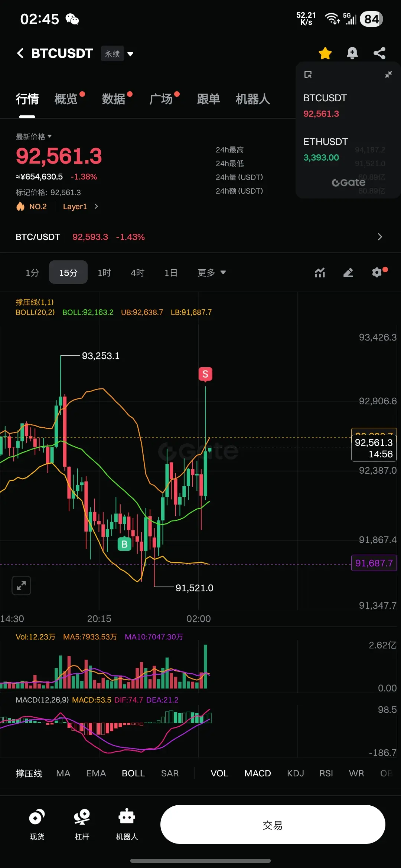The height and width of the screenshot is (868, 401).
Task: Open 机器人 bot icon in bottom bar
Action: point(127,824)
